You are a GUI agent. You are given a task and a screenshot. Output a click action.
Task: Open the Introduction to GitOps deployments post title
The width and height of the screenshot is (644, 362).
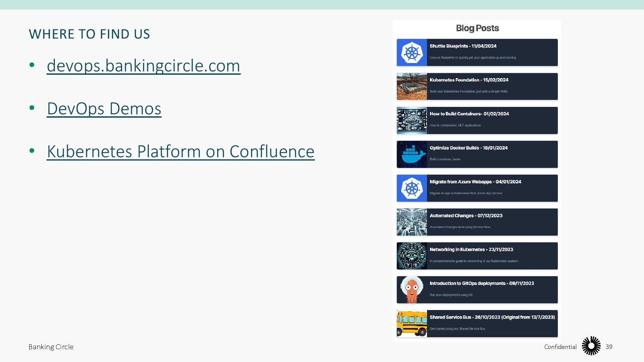(482, 283)
